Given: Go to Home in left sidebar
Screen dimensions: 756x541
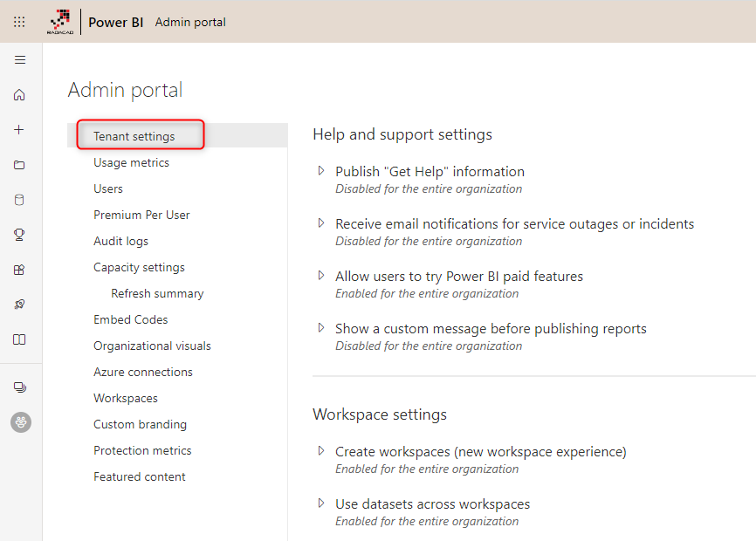Looking at the screenshot, I should click(x=20, y=95).
